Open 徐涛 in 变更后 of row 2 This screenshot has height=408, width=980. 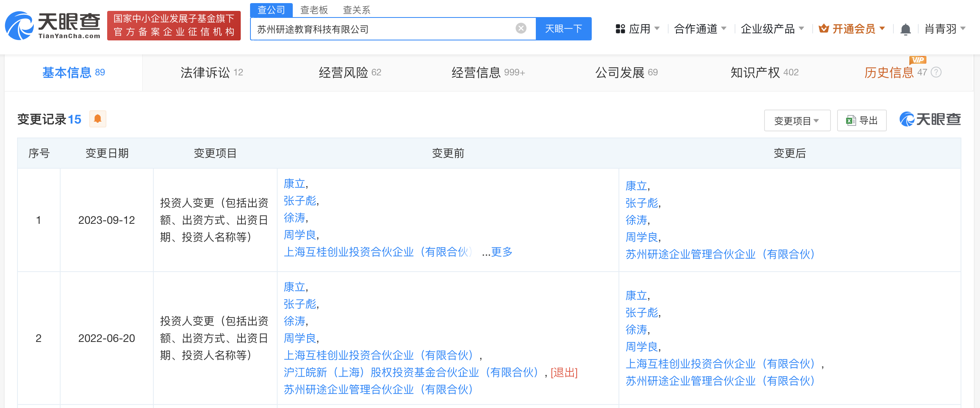click(x=636, y=330)
